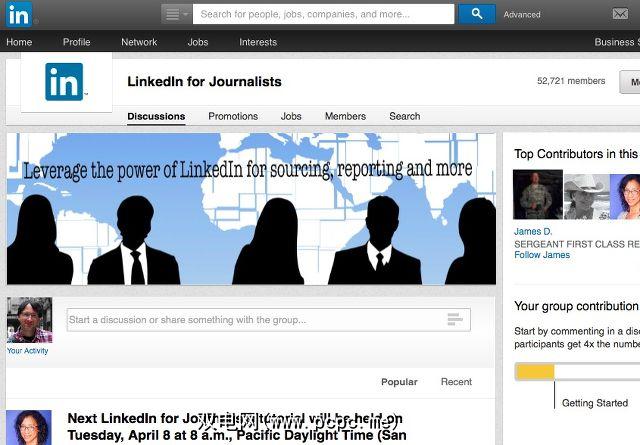
Task: Click the Follow James link
Action: click(542, 255)
